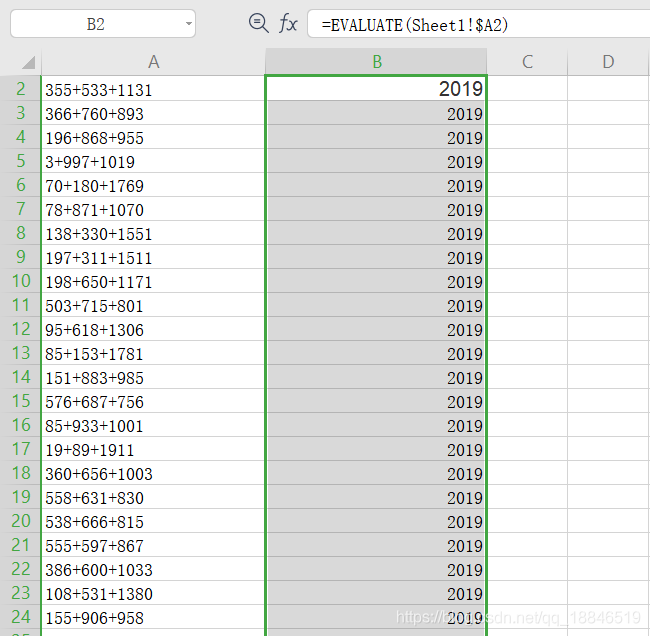Click cell with 85+933+1001
650x636 pixels.
click(x=153, y=425)
